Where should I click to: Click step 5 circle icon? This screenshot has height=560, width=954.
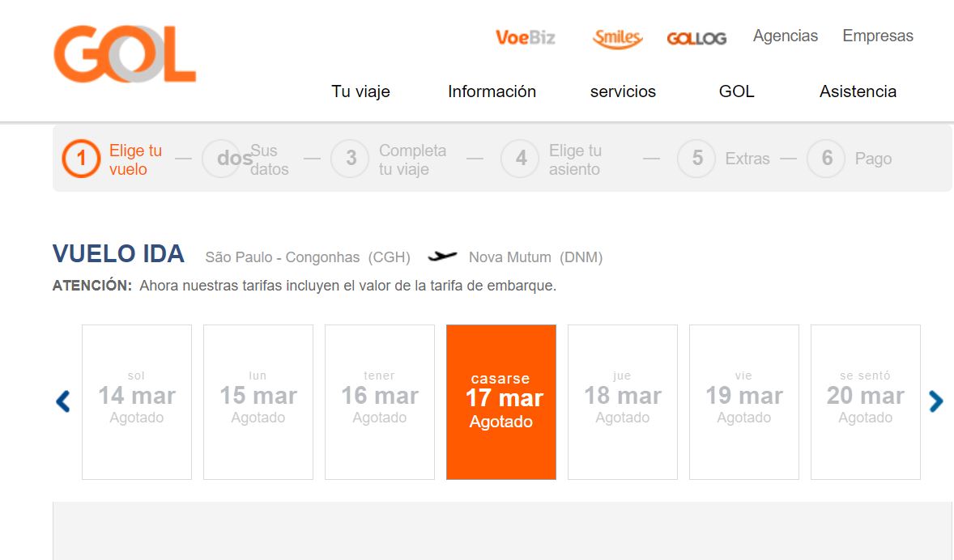(x=696, y=159)
